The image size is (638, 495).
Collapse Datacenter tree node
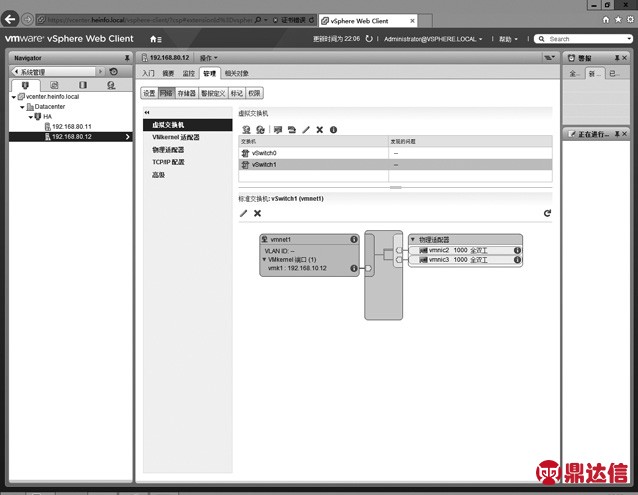coord(22,107)
